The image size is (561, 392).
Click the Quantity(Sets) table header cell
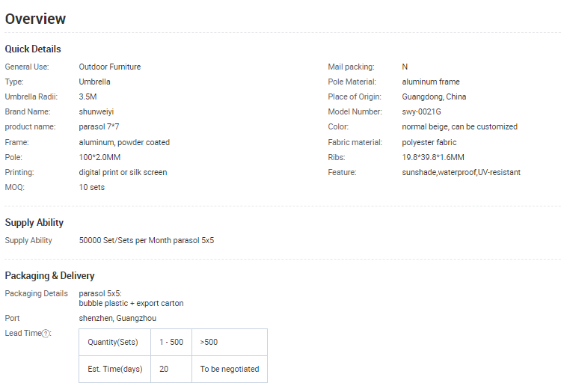(x=113, y=342)
